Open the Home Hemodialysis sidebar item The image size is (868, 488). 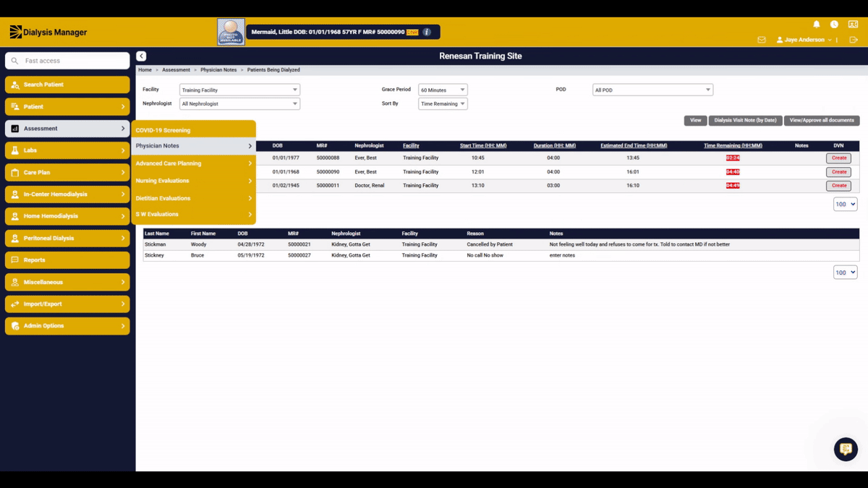pos(67,216)
